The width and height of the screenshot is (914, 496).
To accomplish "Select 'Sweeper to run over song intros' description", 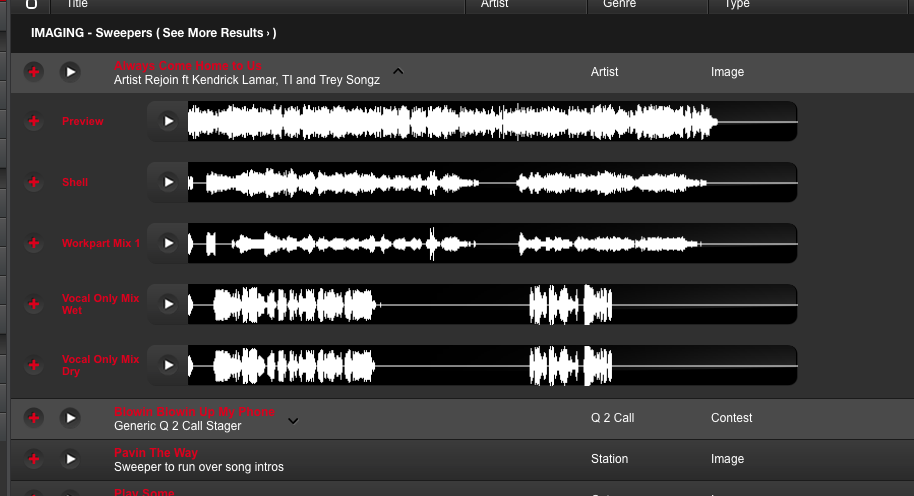I will pyautogui.click(x=199, y=467).
